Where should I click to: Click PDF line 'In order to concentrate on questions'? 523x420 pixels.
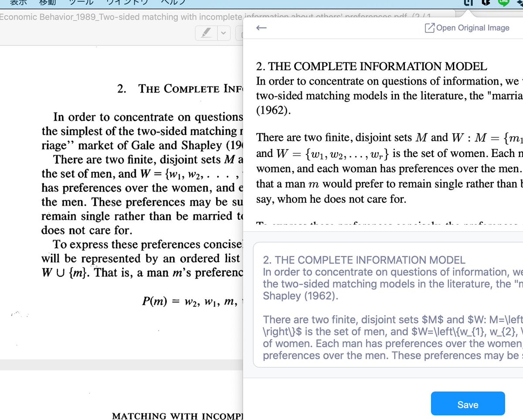(147, 117)
